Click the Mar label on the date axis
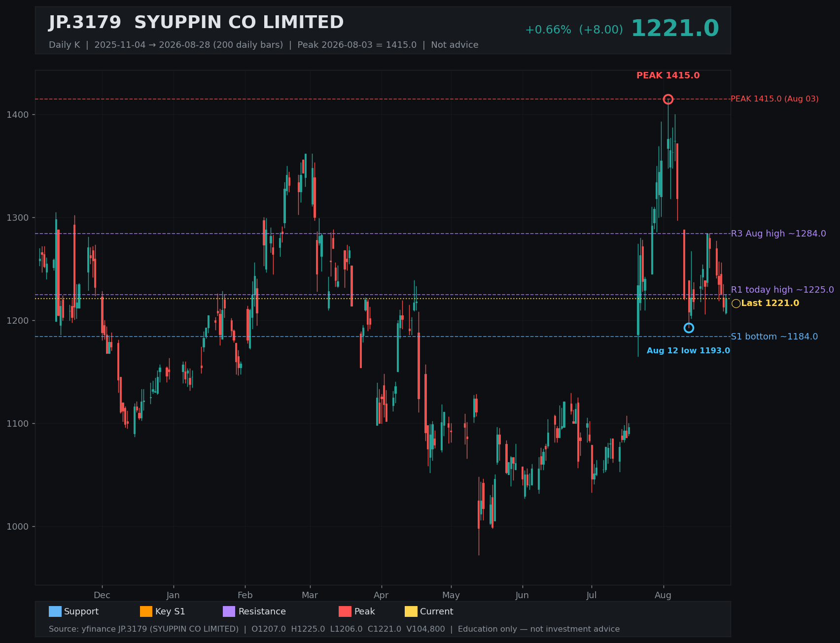 [310, 595]
